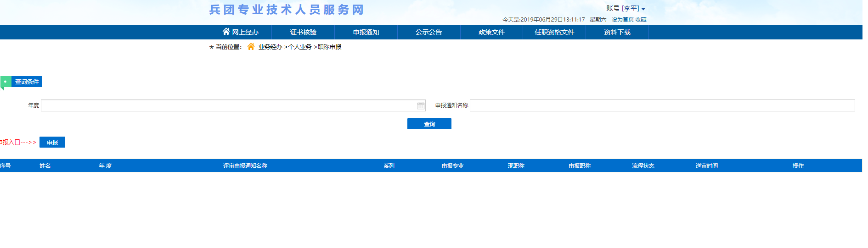Click the green 查询条件 section marker
868x248 pixels.
(x=6, y=82)
